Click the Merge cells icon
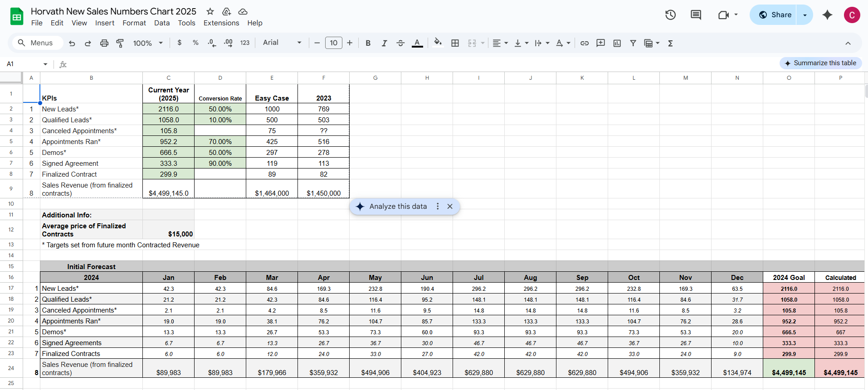Viewport: 868px width, 390px height. click(472, 43)
